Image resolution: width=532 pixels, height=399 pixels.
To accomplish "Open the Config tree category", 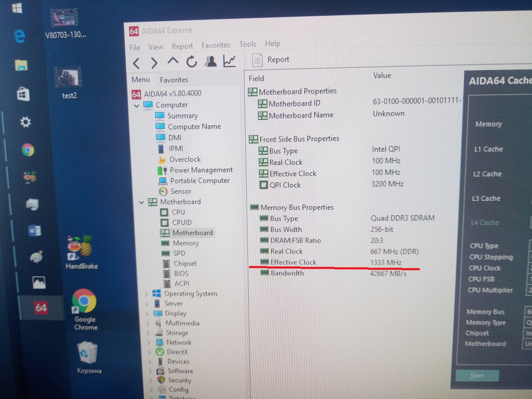I will pyautogui.click(x=173, y=390).
